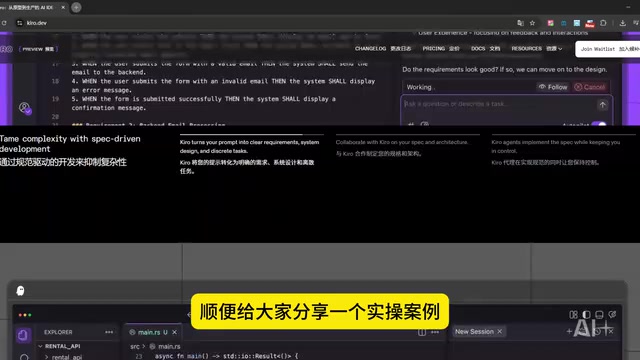Toggle the bottom panel layout icon in IDE
Viewport: 640px width, 360px height.
[599, 314]
